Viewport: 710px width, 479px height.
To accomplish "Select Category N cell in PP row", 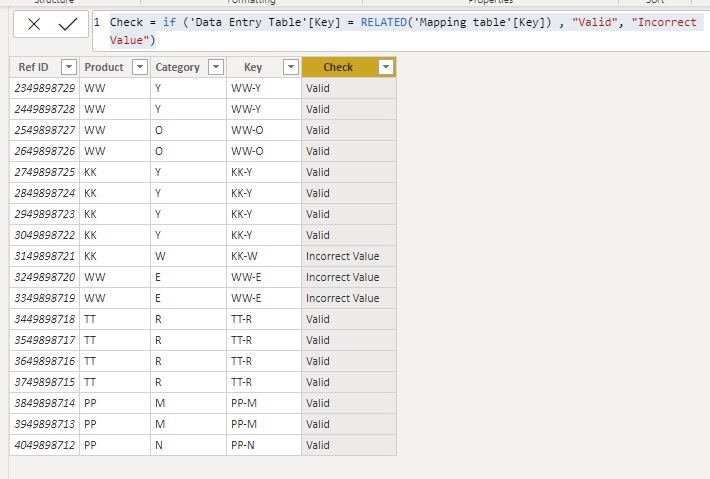I will 188,445.
